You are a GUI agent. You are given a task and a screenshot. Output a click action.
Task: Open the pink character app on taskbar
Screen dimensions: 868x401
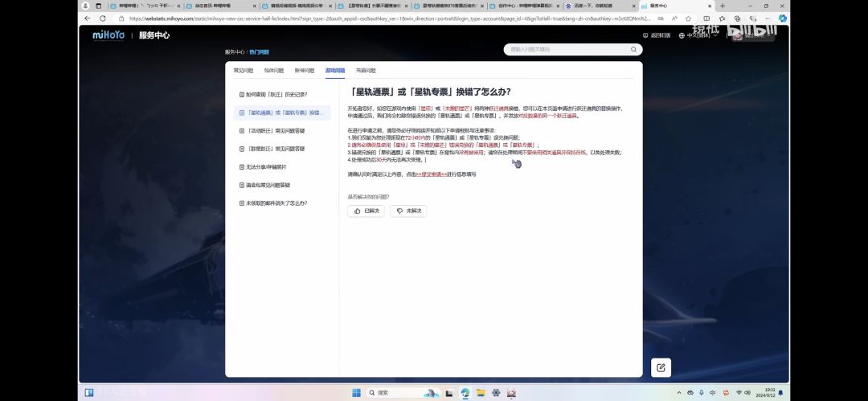click(511, 393)
